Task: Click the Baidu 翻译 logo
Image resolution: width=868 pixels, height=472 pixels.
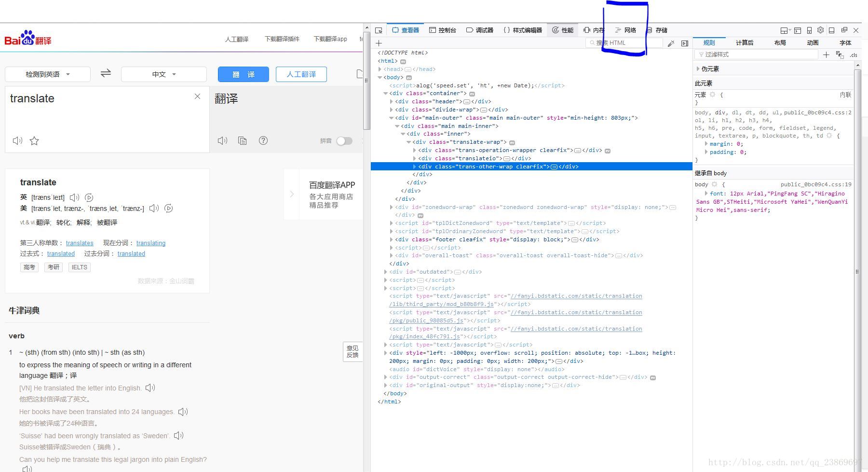Action: (28, 38)
